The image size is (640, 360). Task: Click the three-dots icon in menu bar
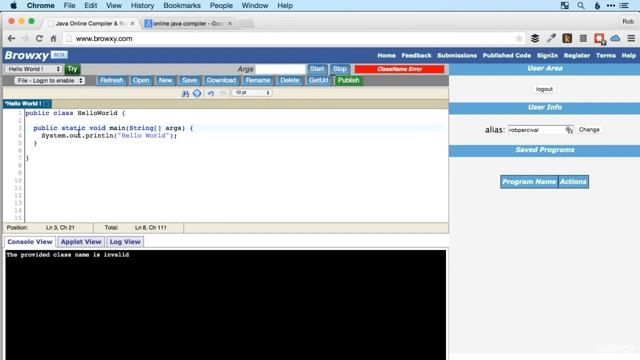point(611,6)
